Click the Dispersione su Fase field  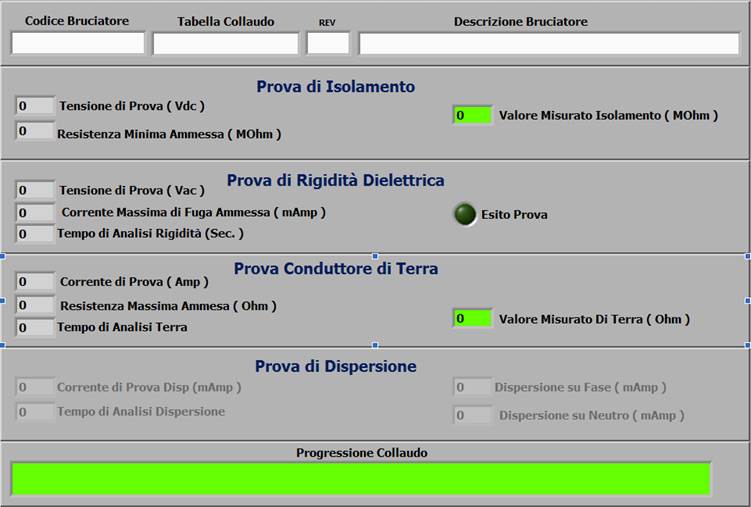point(472,387)
